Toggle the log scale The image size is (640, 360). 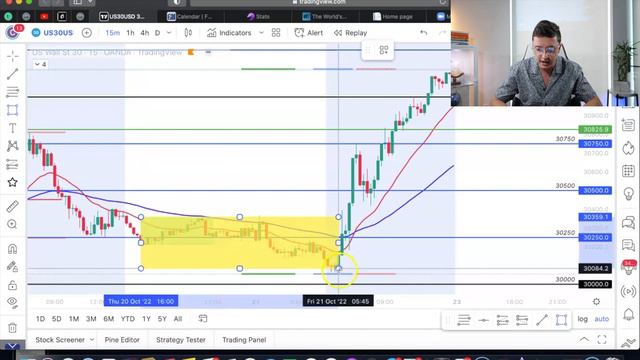tap(582, 319)
